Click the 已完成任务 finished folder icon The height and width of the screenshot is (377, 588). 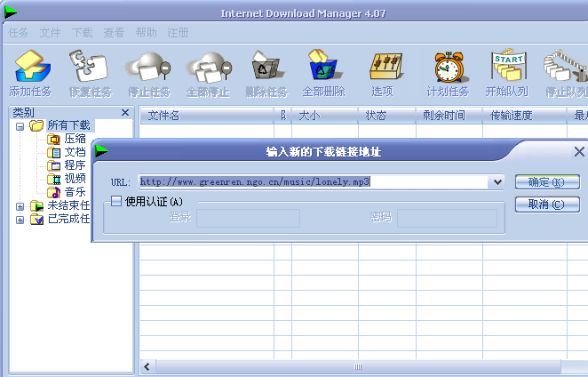coord(36,219)
